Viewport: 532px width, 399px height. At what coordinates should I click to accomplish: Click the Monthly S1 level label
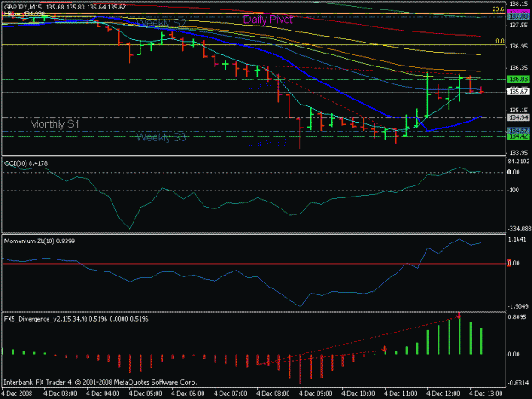pyautogui.click(x=54, y=124)
